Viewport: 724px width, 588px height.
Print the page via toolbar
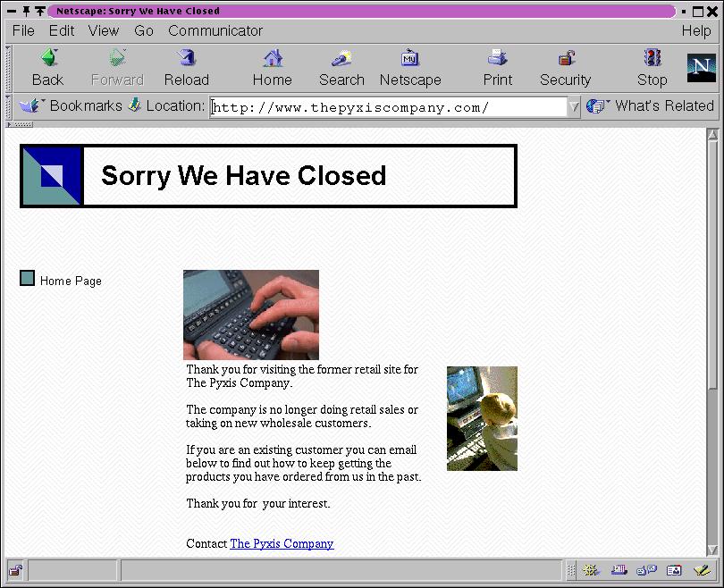pyautogui.click(x=498, y=68)
